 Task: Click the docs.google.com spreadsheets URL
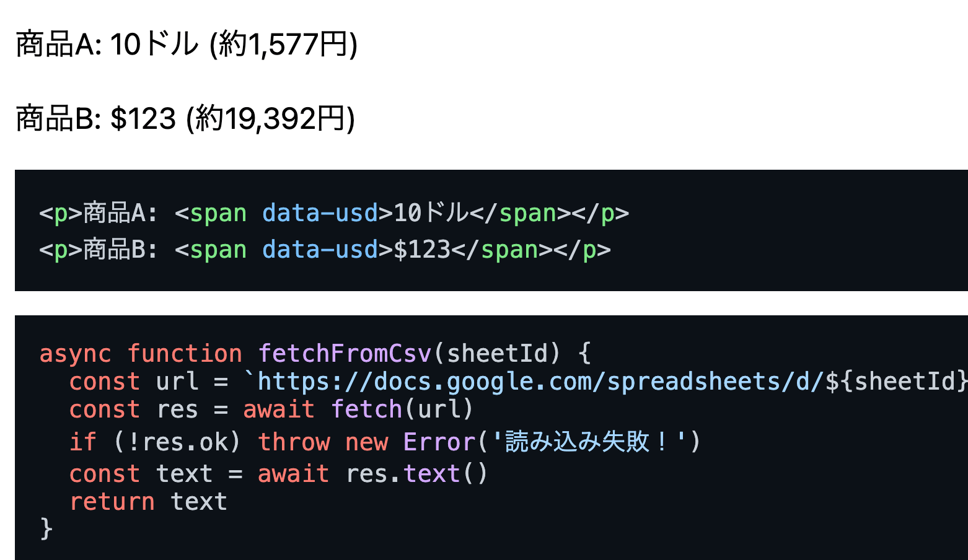[539, 382]
